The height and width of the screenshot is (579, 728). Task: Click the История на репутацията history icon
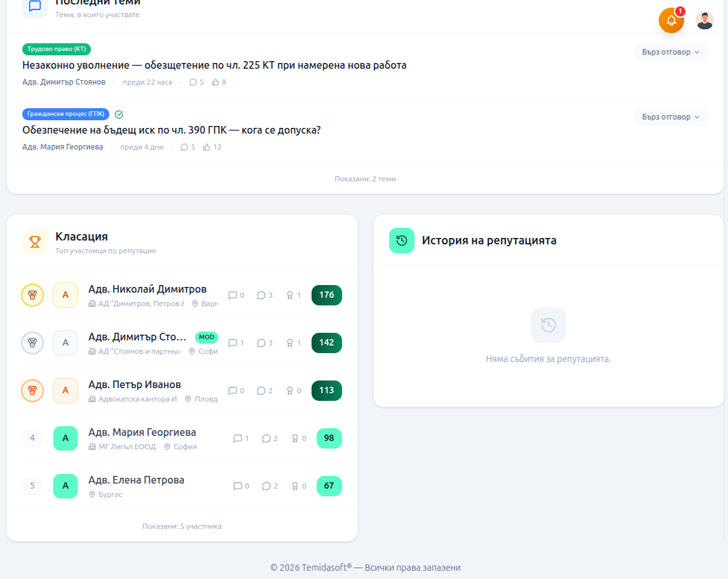click(x=401, y=241)
